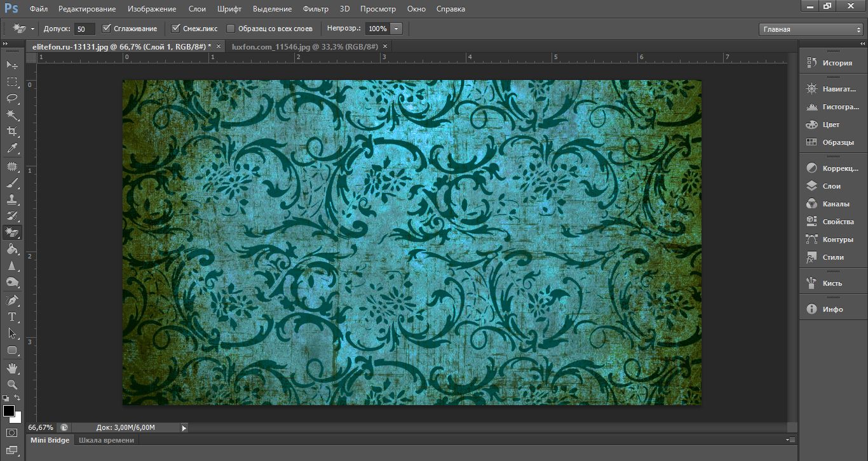This screenshot has width=868, height=461.
Task: Select the Magic Eraser tool in toolbox
Action: coord(12,232)
